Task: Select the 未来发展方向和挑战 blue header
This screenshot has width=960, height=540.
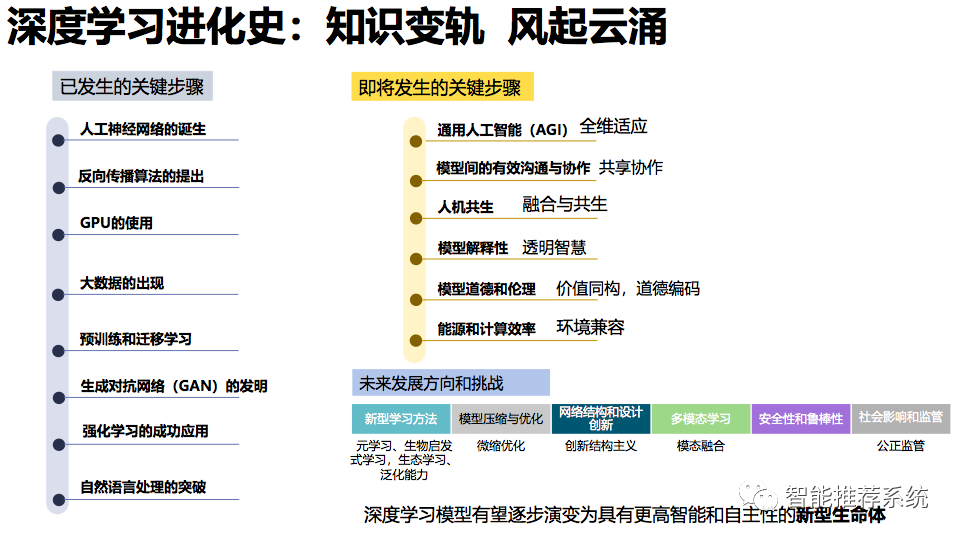Action: (451, 383)
